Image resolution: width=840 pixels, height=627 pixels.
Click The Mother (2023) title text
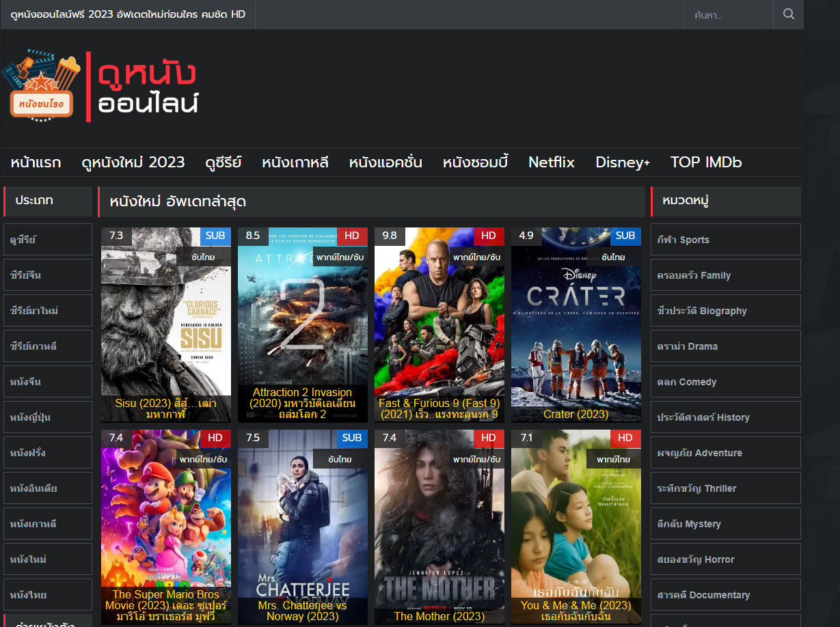[x=439, y=616]
